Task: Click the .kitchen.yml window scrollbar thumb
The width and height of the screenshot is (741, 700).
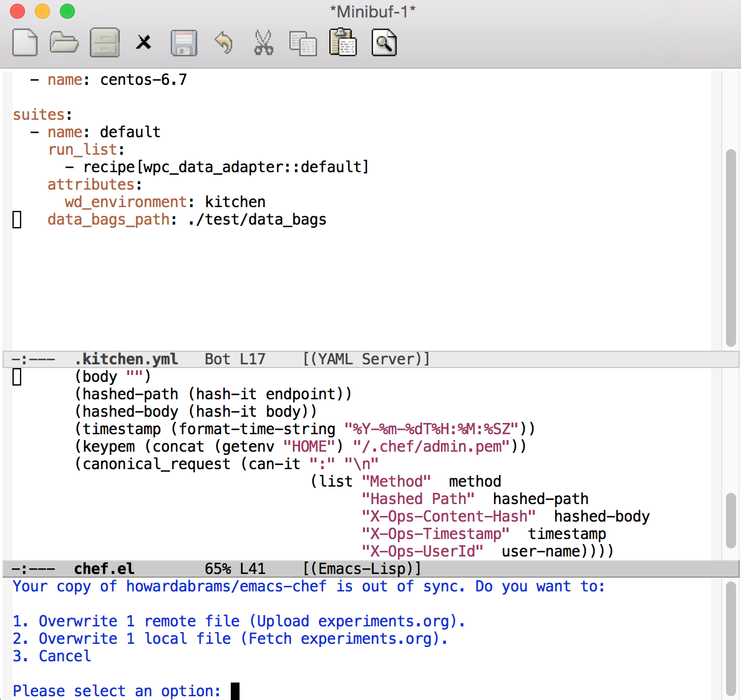Action: [x=731, y=248]
